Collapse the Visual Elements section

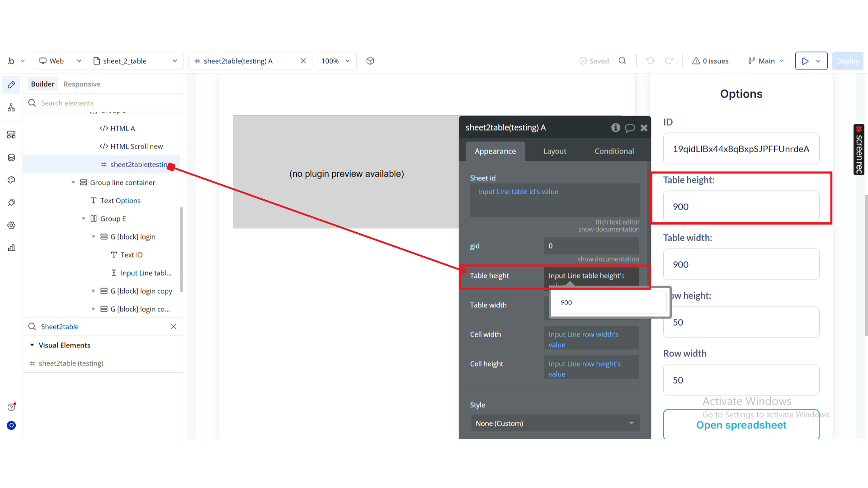[32, 345]
